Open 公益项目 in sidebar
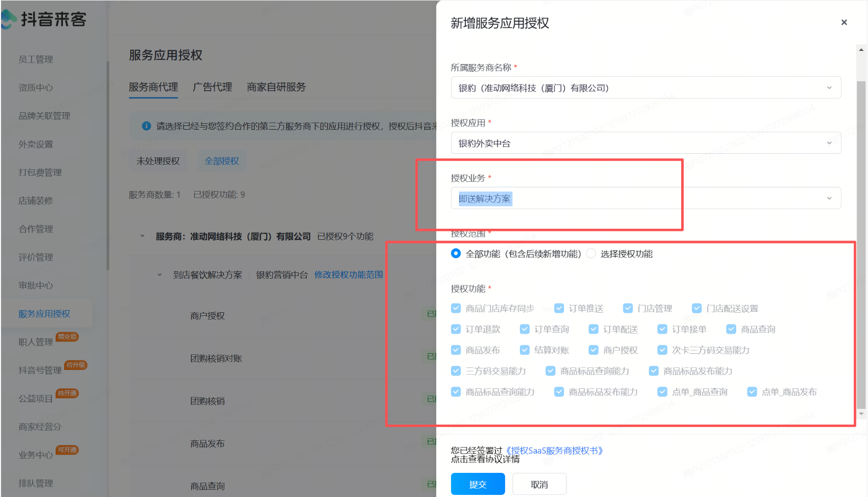 click(x=36, y=399)
